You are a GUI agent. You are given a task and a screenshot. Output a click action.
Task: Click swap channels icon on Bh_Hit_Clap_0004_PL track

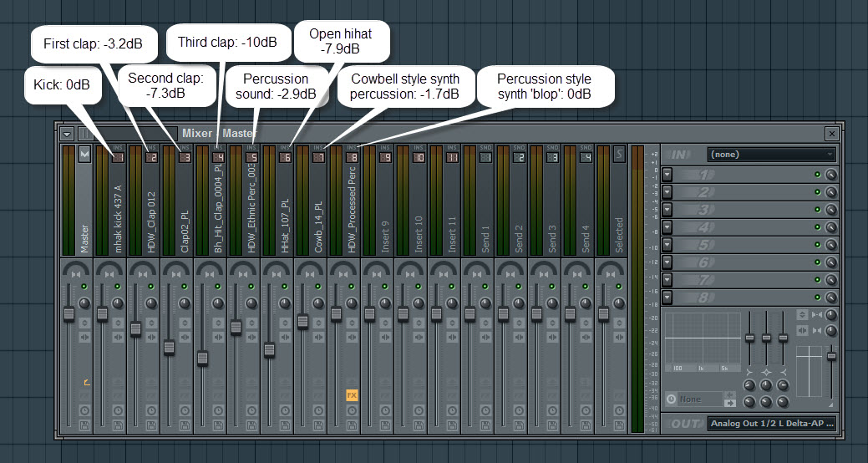click(218, 337)
